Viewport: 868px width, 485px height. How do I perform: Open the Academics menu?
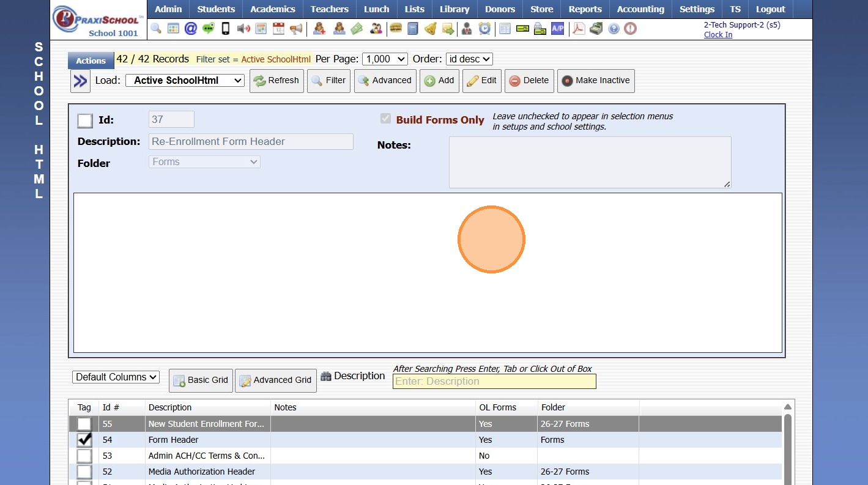(273, 9)
